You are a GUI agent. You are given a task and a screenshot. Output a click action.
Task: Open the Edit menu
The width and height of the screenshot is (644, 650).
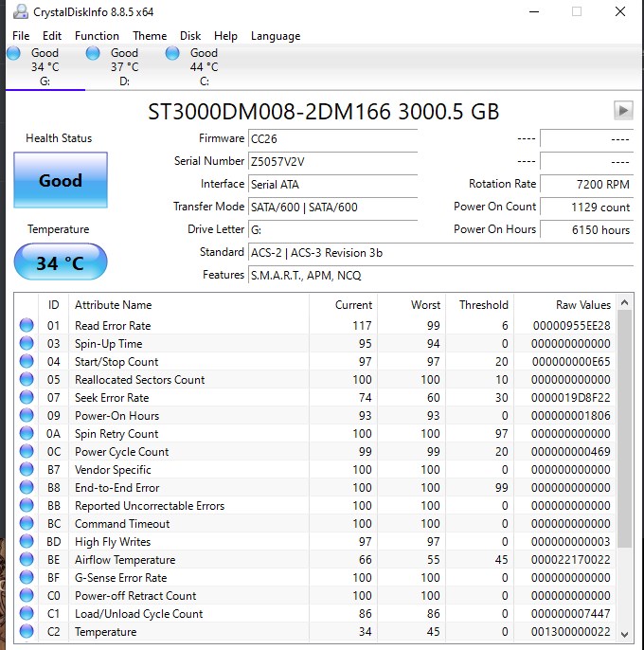click(52, 36)
